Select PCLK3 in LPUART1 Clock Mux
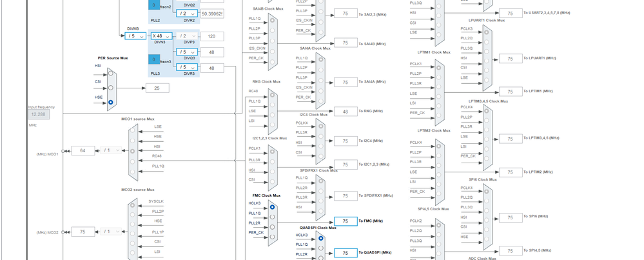Screen dimensions: 644x260 pyautogui.click(x=487, y=32)
